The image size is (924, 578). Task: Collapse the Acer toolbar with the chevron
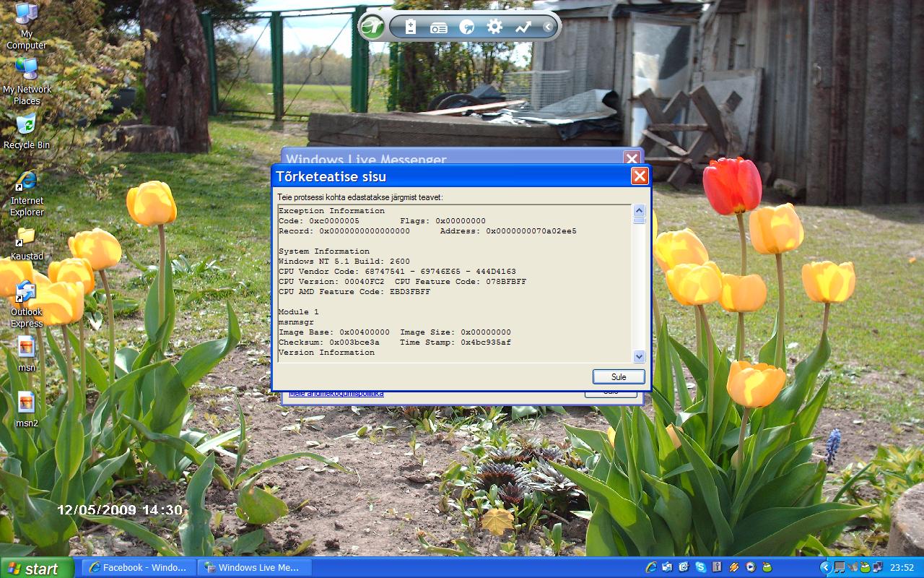click(548, 27)
